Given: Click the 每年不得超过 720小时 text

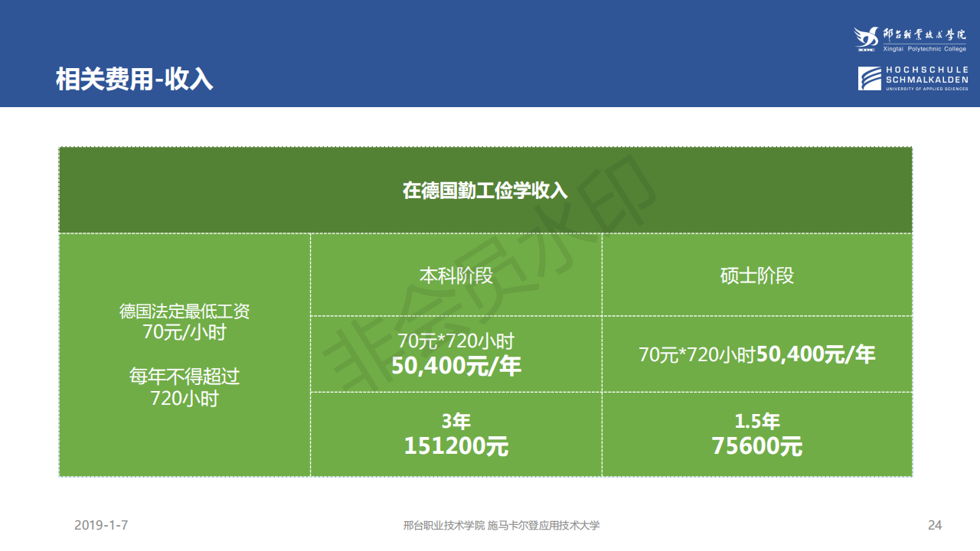Looking at the screenshot, I should 185,387.
